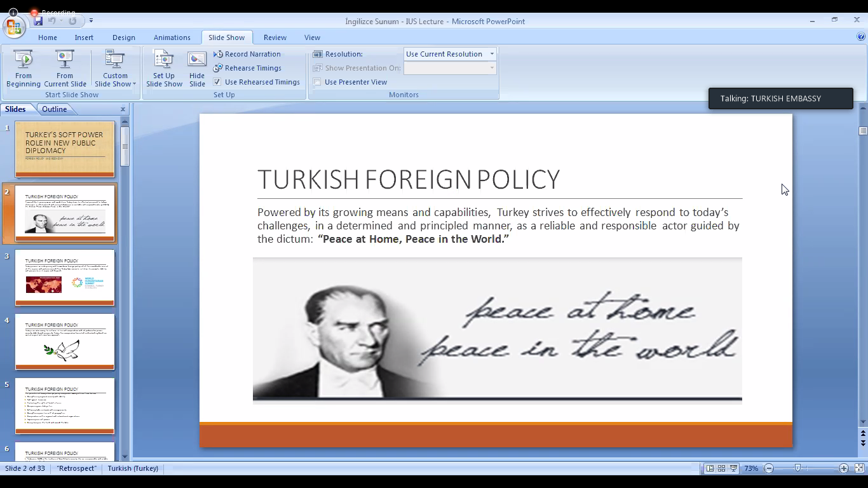Open the Customize Quick Access Toolbar arrow
Screen dimensions: 868x488
tap(91, 21)
